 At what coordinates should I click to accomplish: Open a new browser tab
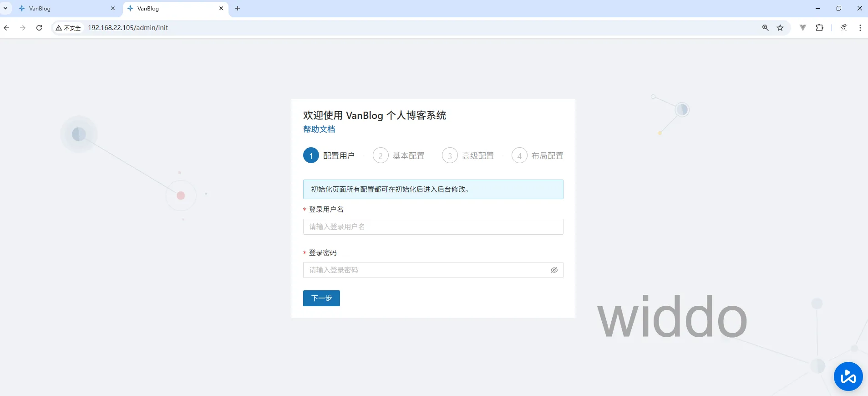(238, 8)
